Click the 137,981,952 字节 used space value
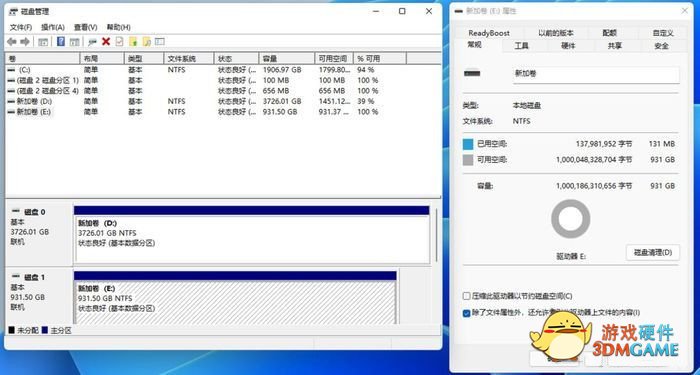The image size is (700, 375). 604,144
